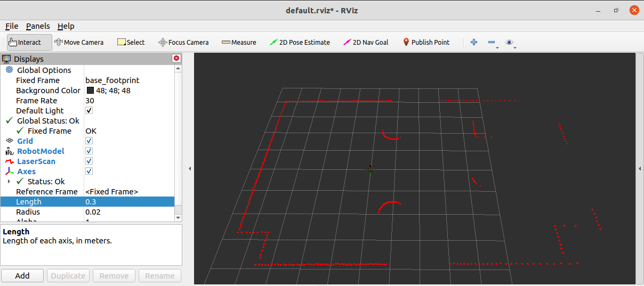Edit the Radius value field
Screen dimensions: 644x286
point(128,212)
